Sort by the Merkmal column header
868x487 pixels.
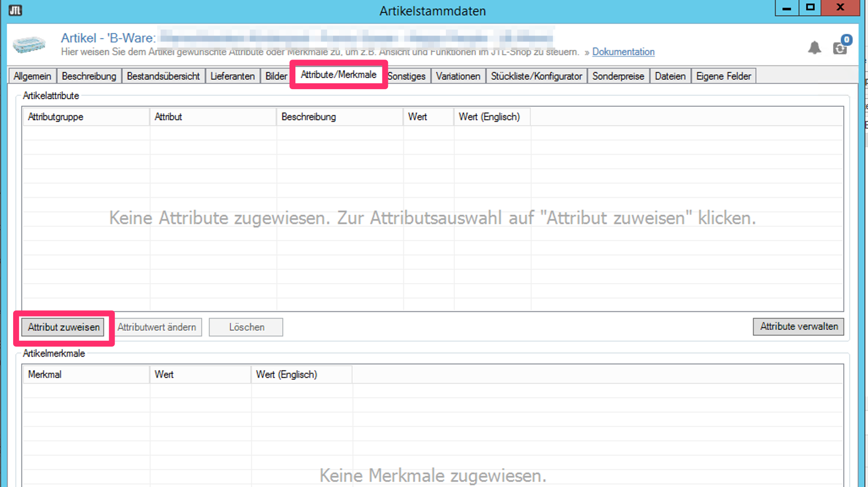point(86,375)
